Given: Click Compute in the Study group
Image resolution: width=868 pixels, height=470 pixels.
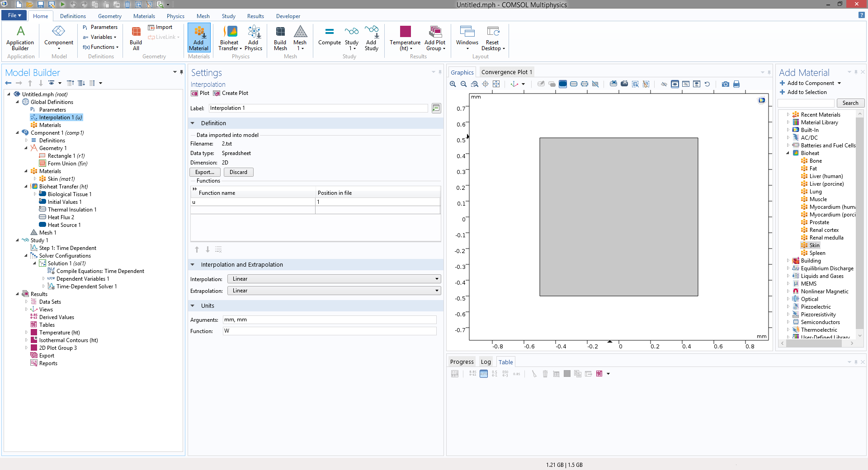Looking at the screenshot, I should pyautogui.click(x=329, y=37).
